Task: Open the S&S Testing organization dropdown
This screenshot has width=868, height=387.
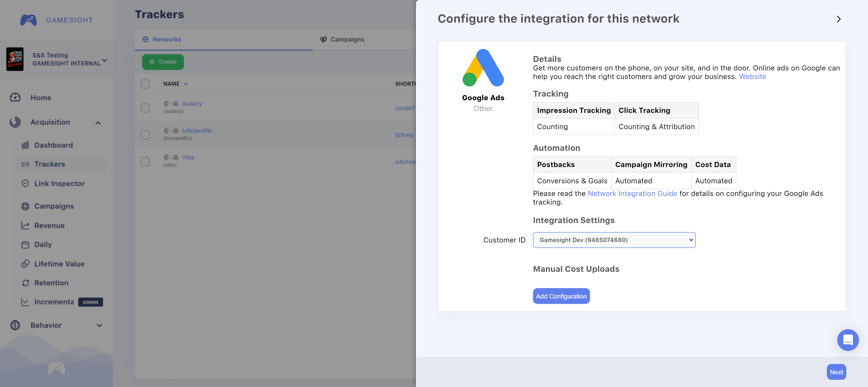Action: 104,60
